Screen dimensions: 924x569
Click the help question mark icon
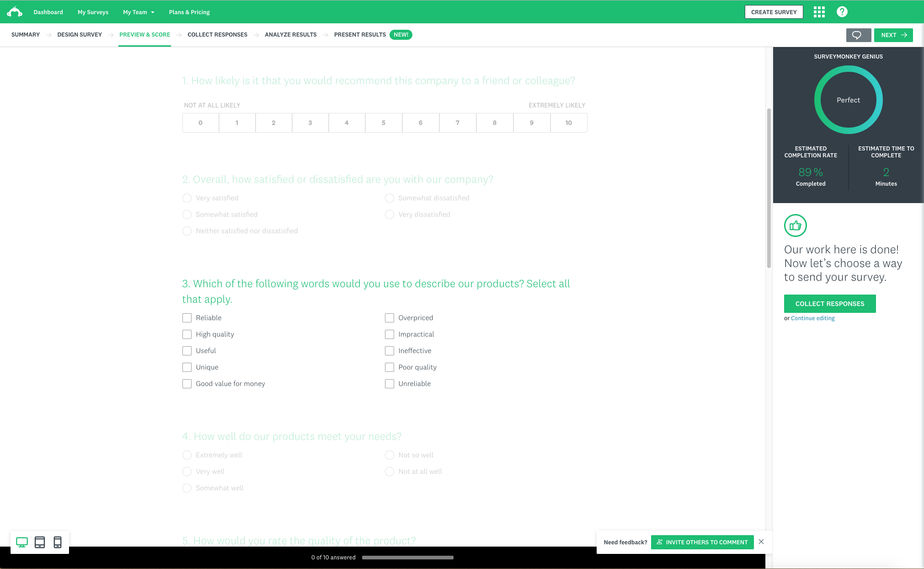(842, 11)
